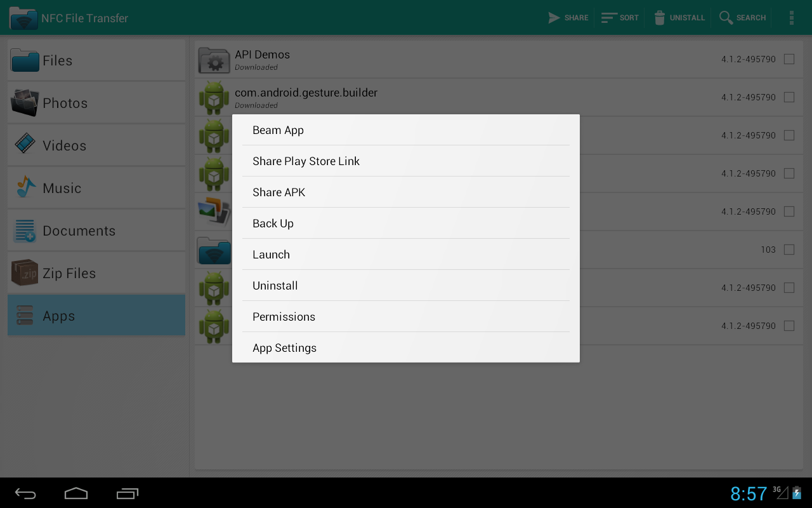
Task: Click the API Demos gear folder icon
Action: (x=214, y=60)
